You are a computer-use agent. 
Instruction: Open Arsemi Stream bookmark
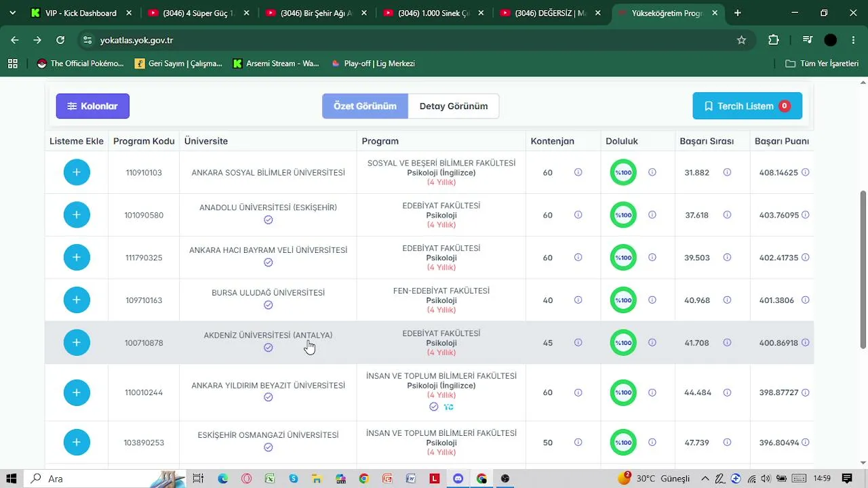tap(276, 63)
